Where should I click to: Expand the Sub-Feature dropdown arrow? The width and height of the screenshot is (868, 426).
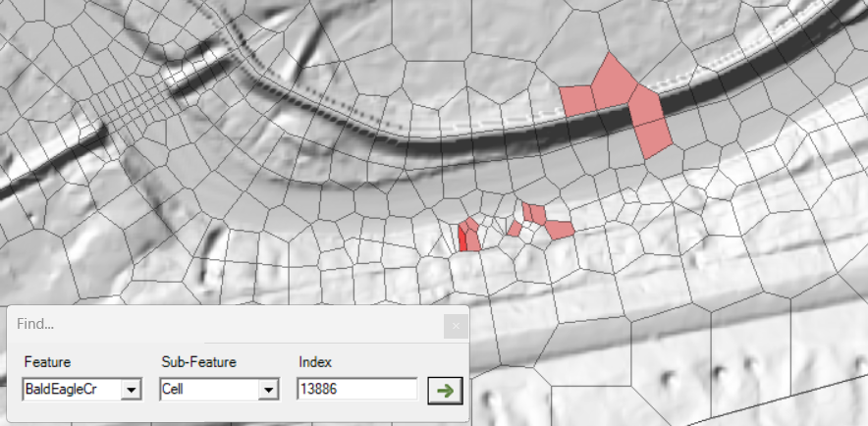267,391
